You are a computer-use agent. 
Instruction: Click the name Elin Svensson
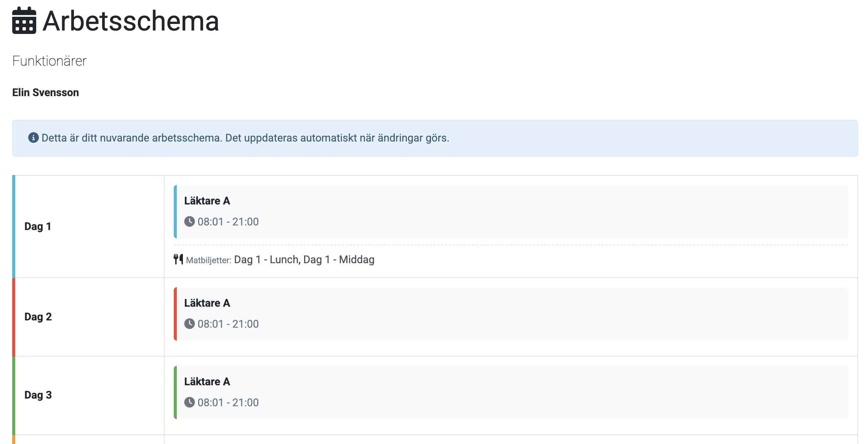click(45, 93)
